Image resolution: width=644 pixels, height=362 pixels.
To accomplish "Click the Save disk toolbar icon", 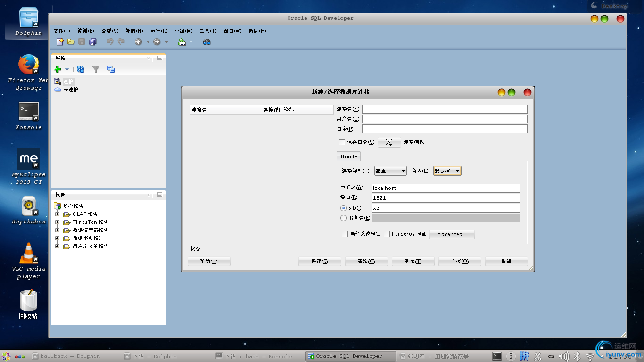I will (x=82, y=42).
